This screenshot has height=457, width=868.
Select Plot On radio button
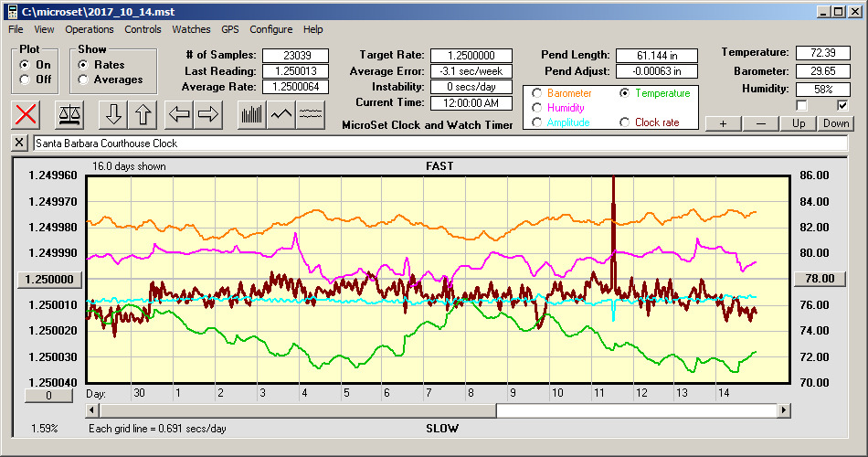click(25, 65)
